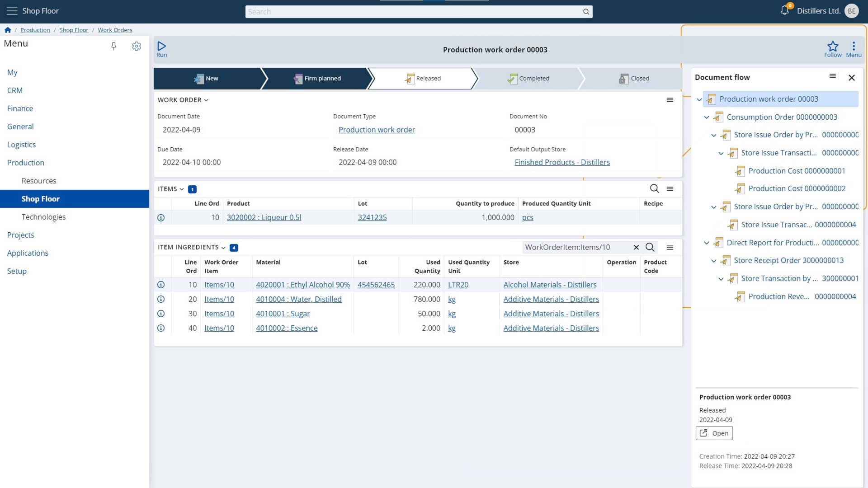The width and height of the screenshot is (868, 488).
Task: Open the hamburger menu in the top-left corner
Action: (x=12, y=11)
